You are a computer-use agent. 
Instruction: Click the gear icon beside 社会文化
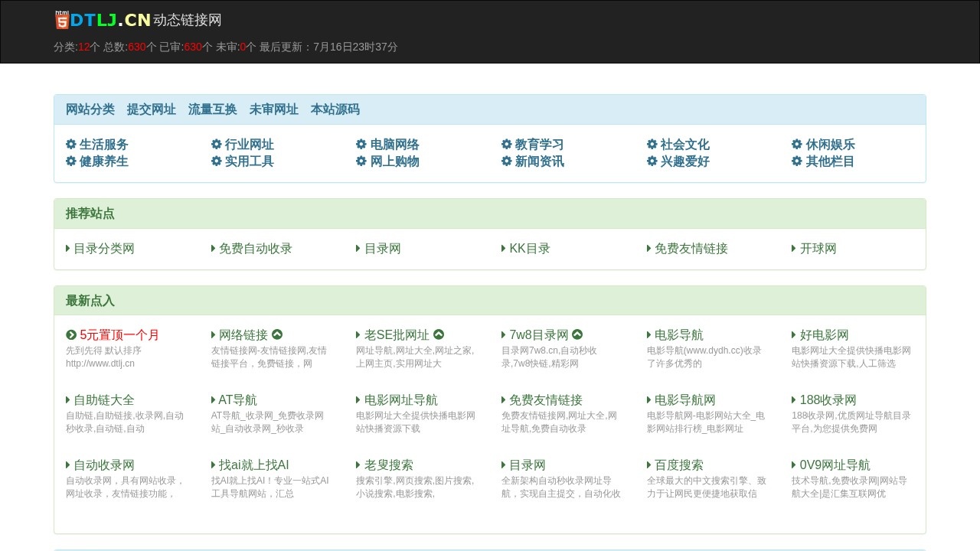pos(652,144)
